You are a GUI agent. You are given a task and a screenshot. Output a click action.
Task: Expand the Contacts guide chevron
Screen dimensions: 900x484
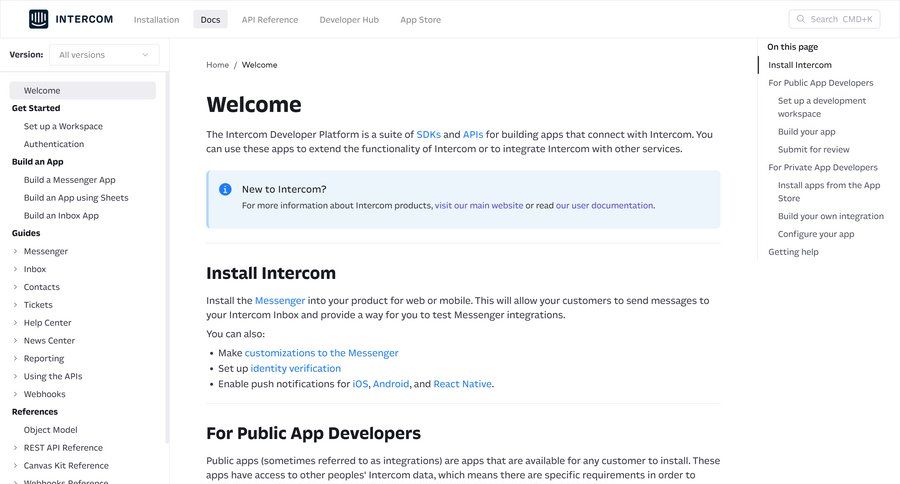pyautogui.click(x=15, y=286)
